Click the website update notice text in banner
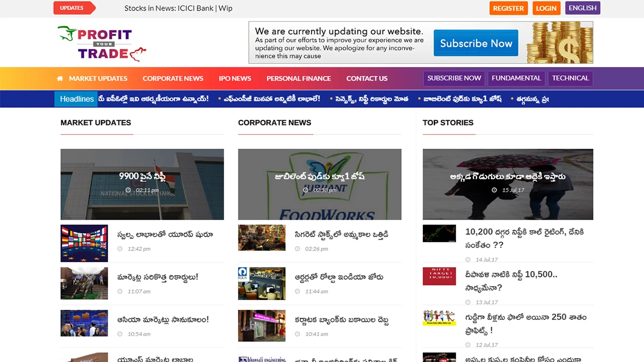644x362 pixels. [x=339, y=43]
